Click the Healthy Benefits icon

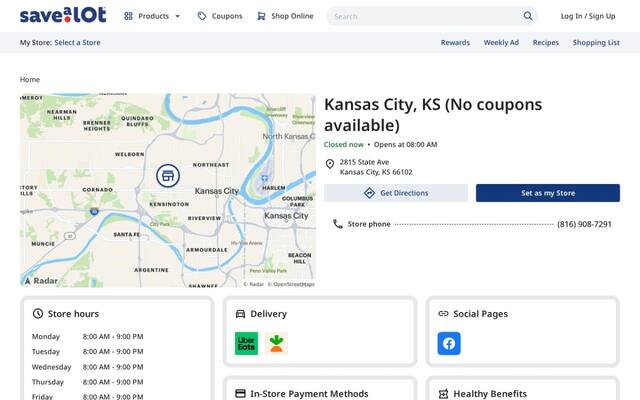coord(443,394)
